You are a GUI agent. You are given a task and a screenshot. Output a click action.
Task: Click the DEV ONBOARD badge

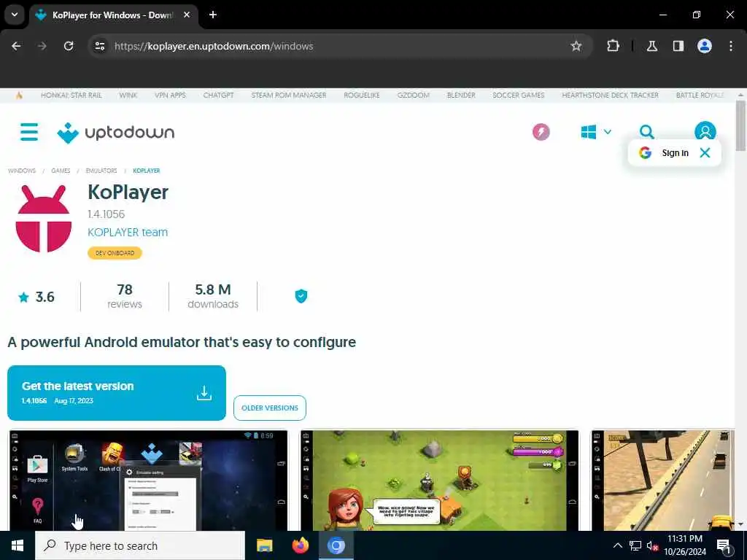coord(115,253)
